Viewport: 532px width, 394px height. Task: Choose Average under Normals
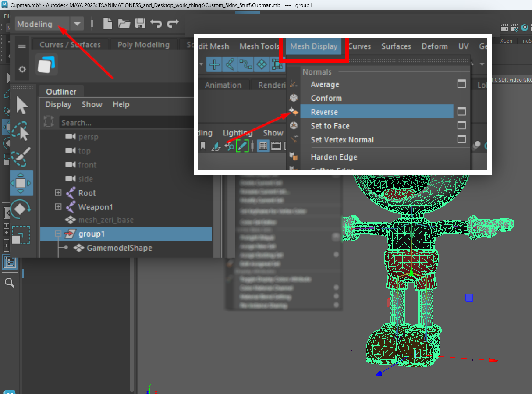(325, 85)
